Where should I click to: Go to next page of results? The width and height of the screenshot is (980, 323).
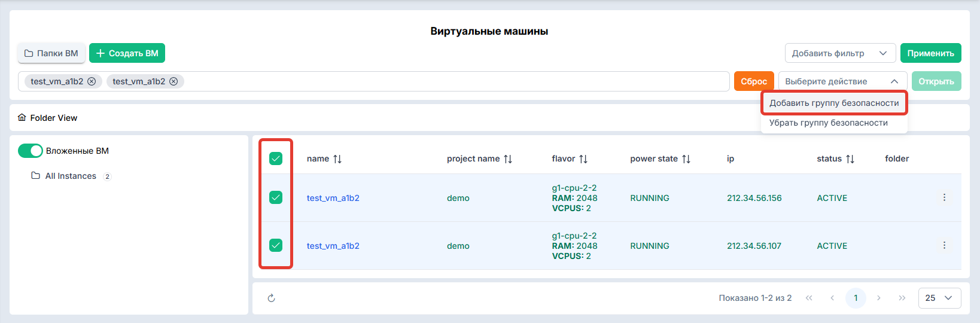click(879, 298)
